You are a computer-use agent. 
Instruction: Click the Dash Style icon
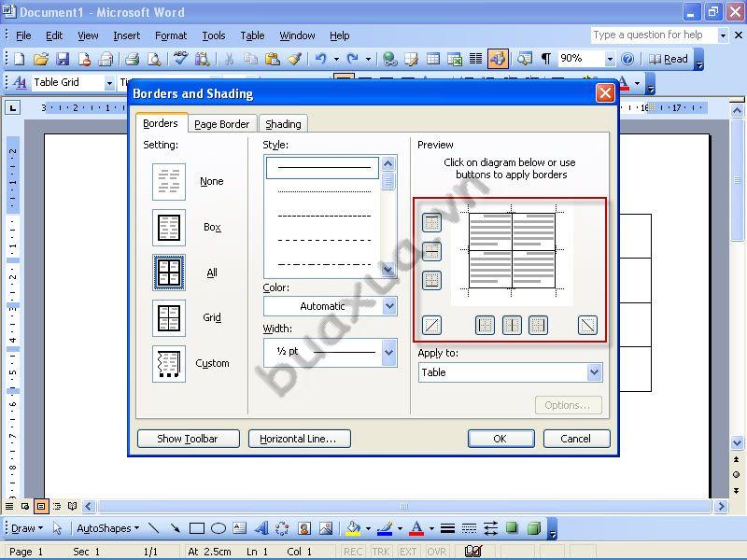470,528
